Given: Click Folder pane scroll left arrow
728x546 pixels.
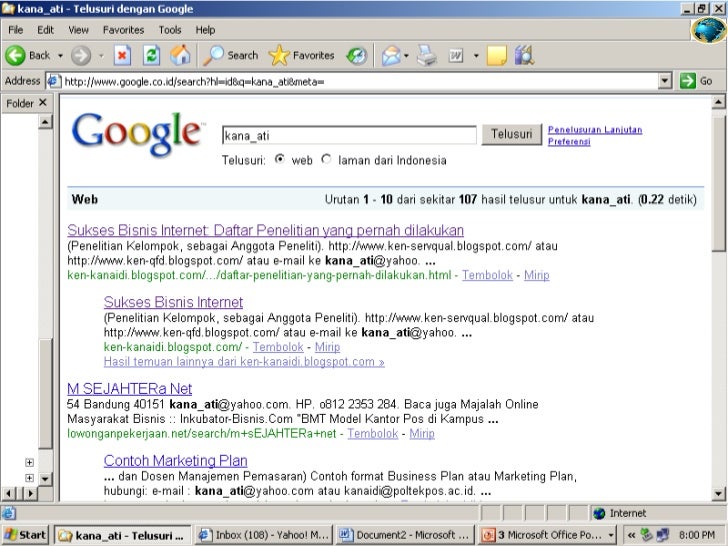Looking at the screenshot, I should coord(9,493).
